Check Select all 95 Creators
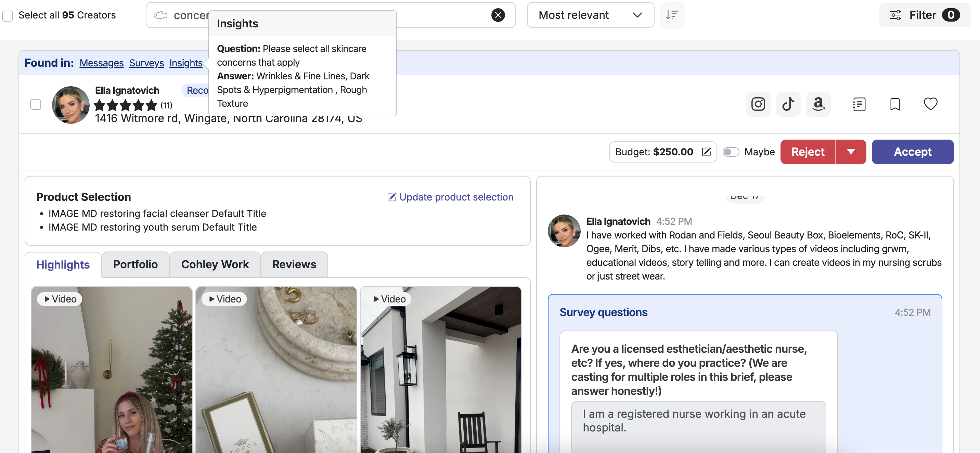 tap(8, 16)
